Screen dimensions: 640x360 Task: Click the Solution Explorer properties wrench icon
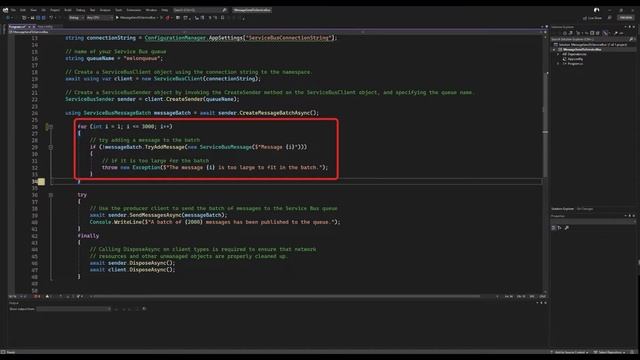(616, 33)
